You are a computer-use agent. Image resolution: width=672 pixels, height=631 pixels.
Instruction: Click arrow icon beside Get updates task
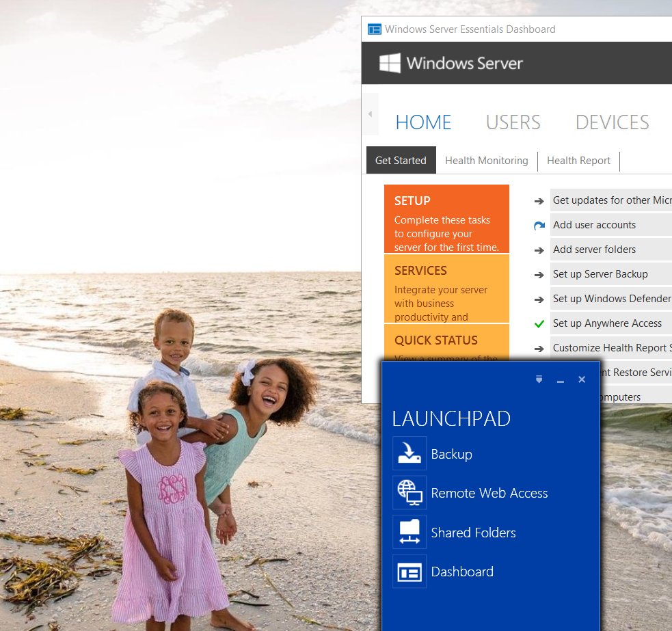539,201
